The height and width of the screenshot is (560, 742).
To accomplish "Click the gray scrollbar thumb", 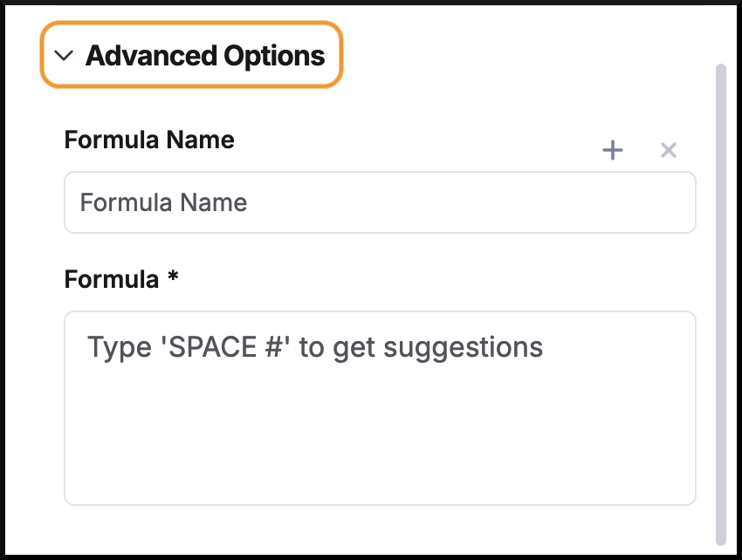I will pyautogui.click(x=721, y=304).
